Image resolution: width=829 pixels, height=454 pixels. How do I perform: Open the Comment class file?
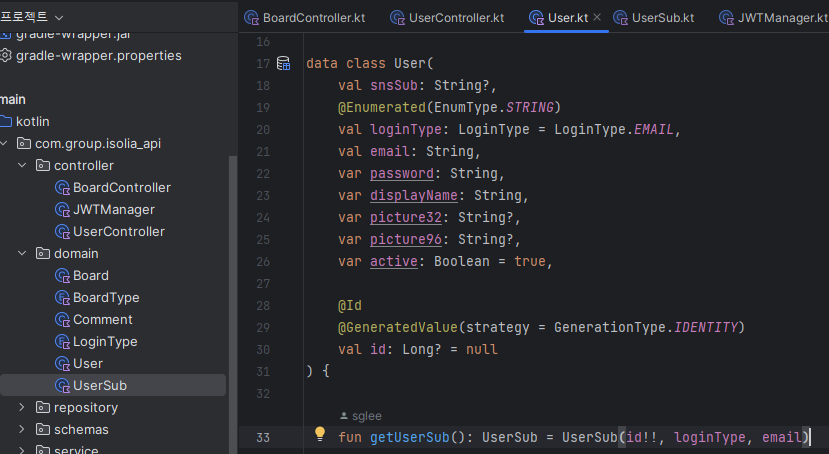coord(103,320)
